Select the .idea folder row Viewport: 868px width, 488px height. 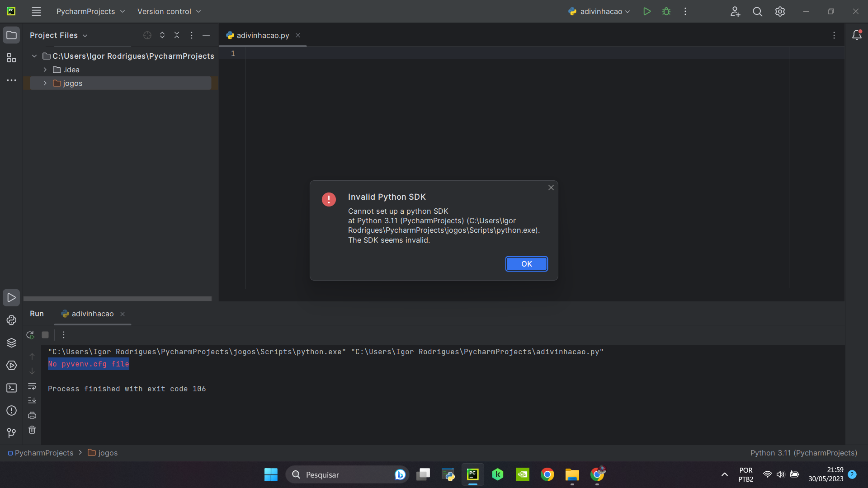121,70
